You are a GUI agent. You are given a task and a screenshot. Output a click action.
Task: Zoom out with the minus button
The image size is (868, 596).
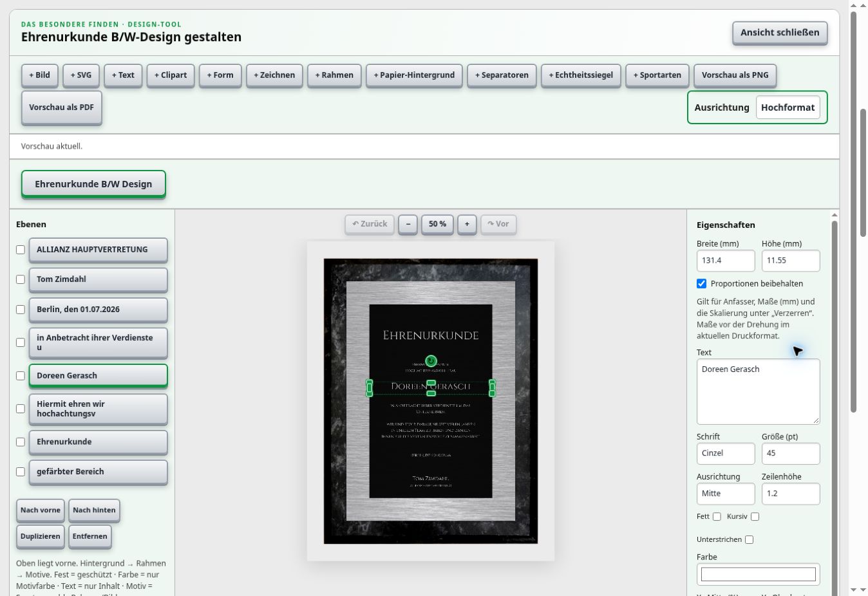coord(408,224)
